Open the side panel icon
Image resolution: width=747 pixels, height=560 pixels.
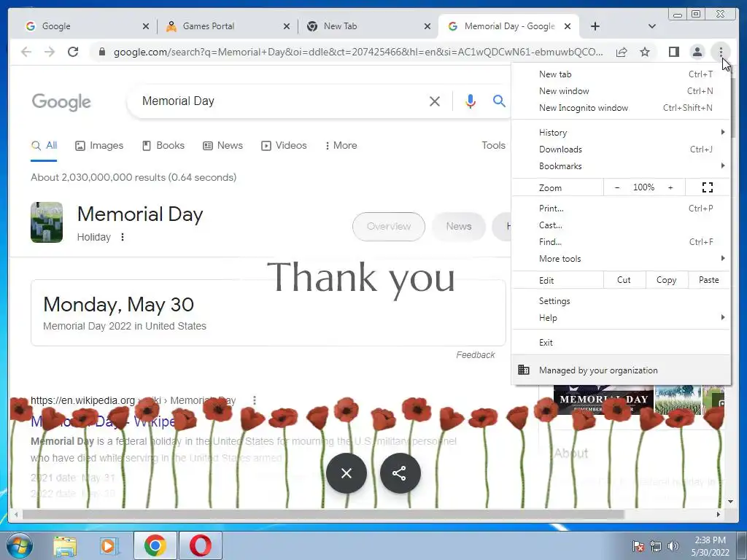click(x=673, y=52)
